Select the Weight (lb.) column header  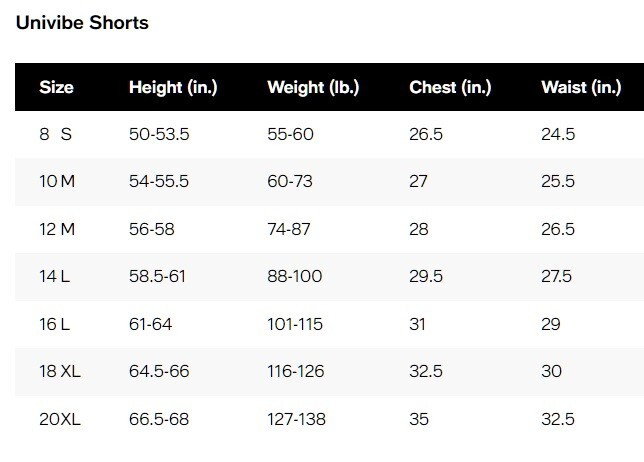pos(313,87)
